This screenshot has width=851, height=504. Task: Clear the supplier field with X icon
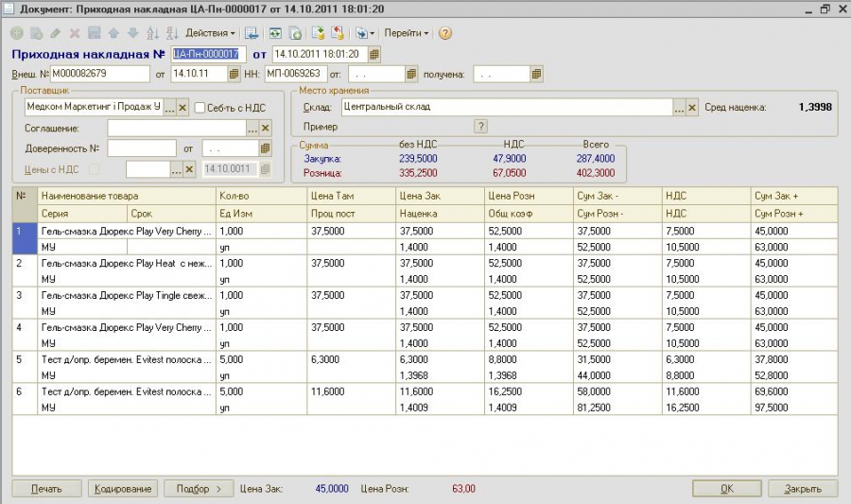182,108
